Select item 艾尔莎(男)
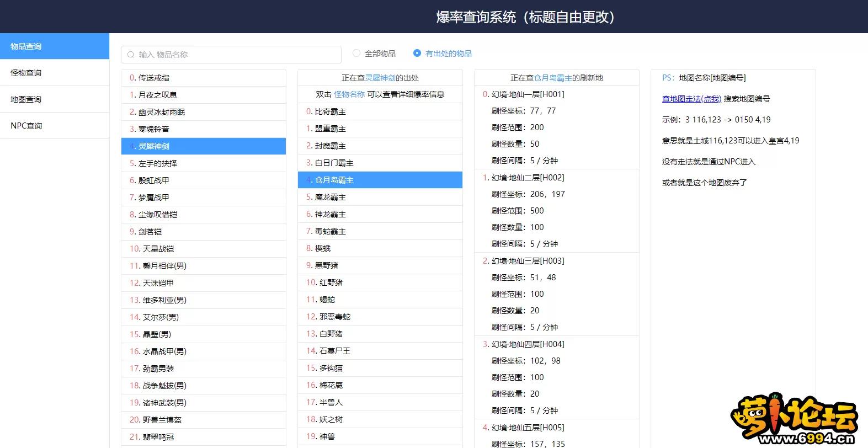The width and height of the screenshot is (868, 448). point(204,317)
